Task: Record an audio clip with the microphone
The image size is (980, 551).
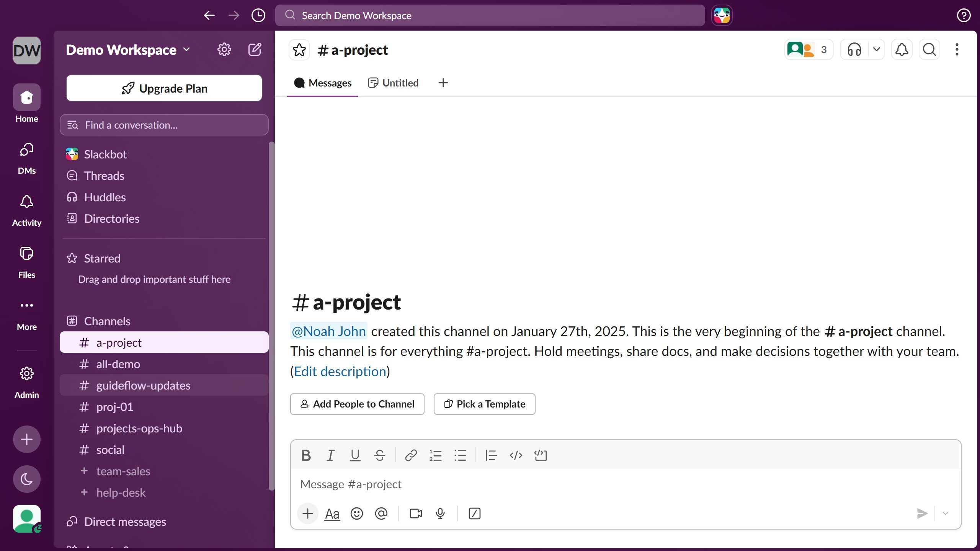Action: 440,514
